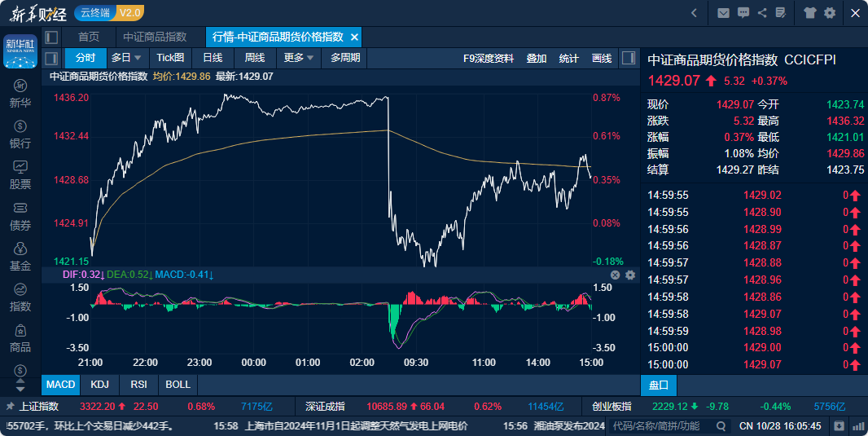Click the 日线 chart button
The width and height of the screenshot is (868, 436).
tap(213, 58)
